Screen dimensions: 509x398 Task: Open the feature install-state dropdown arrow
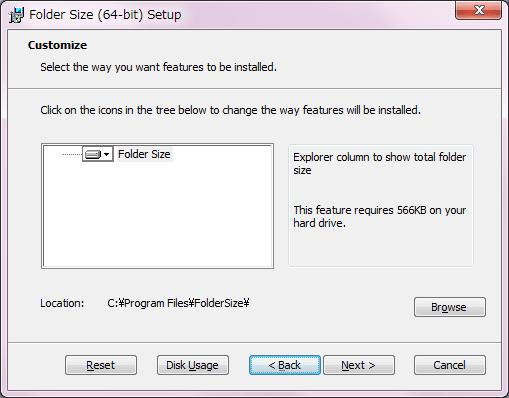(106, 154)
